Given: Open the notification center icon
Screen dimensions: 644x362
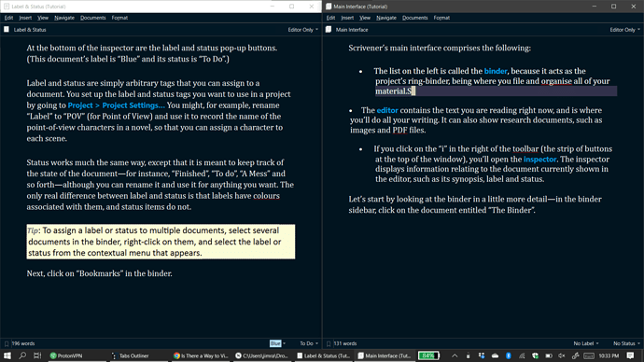Looking at the screenshot, I should 630,355.
